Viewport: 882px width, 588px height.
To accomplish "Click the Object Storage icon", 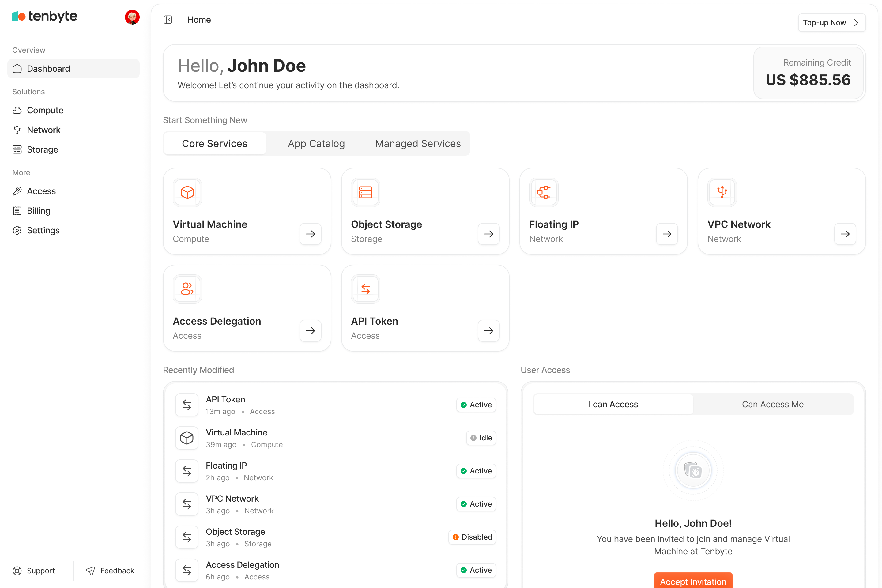I will pos(365,192).
